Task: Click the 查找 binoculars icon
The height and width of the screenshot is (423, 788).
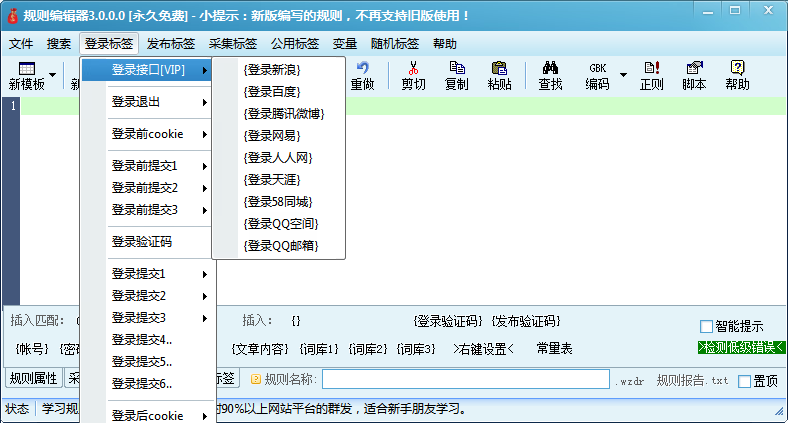Action: tap(550, 67)
